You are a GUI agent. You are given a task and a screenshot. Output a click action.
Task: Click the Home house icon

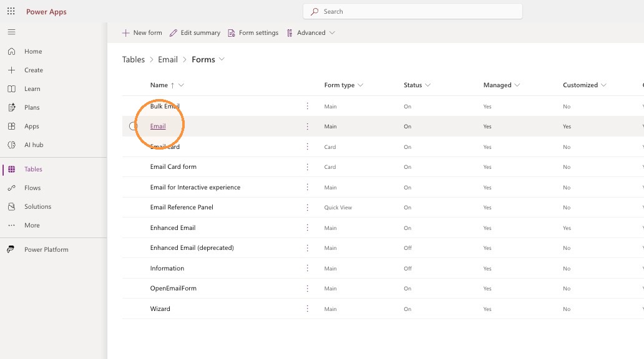coord(11,51)
